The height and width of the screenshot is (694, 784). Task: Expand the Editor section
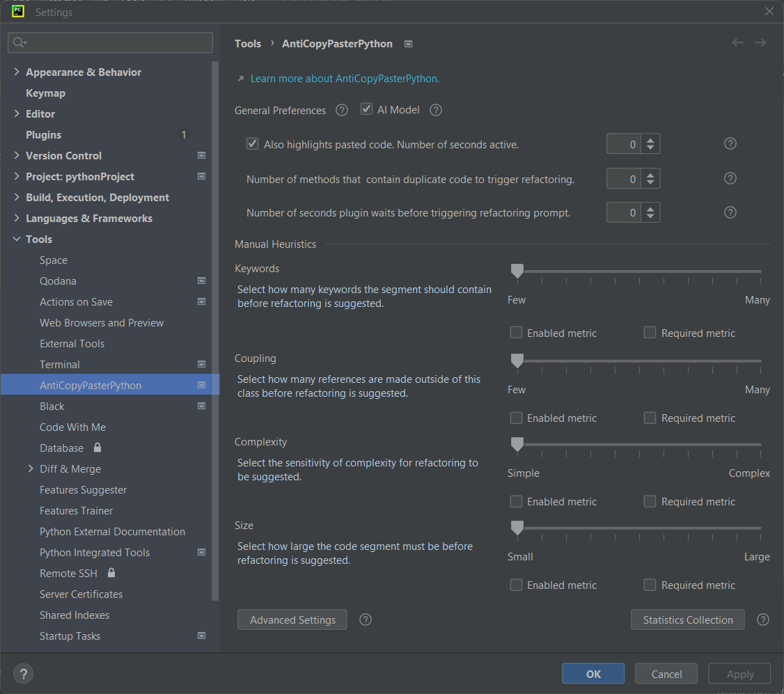click(x=17, y=113)
